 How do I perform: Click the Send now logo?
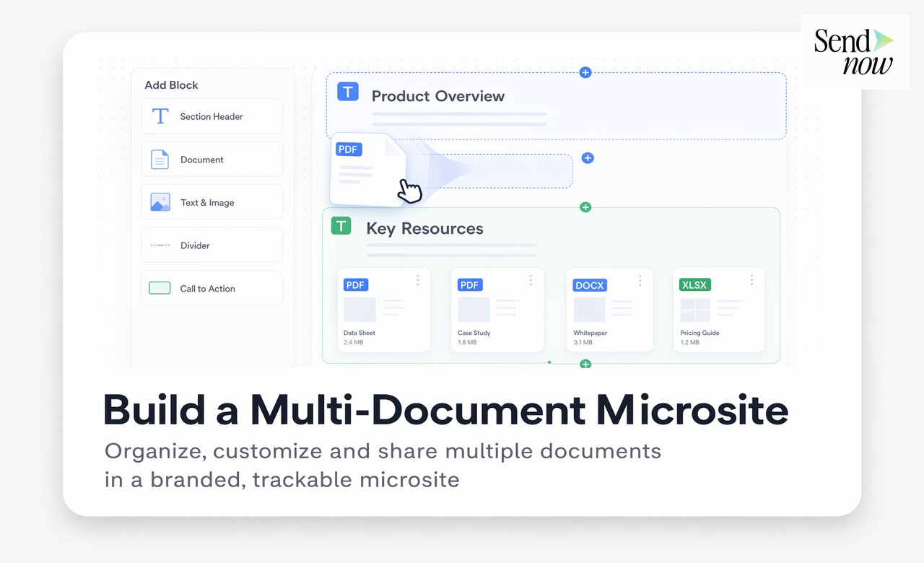pos(855,52)
